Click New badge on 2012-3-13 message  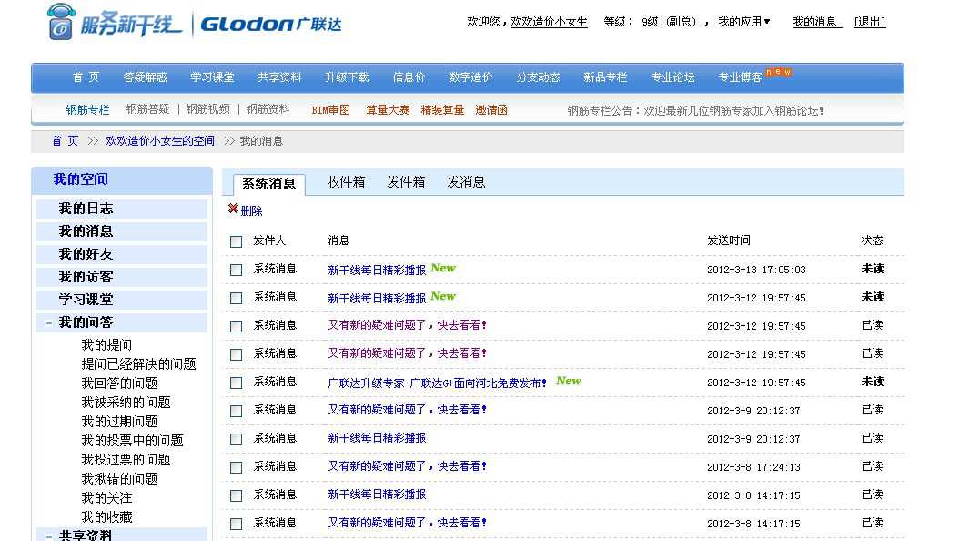click(443, 268)
